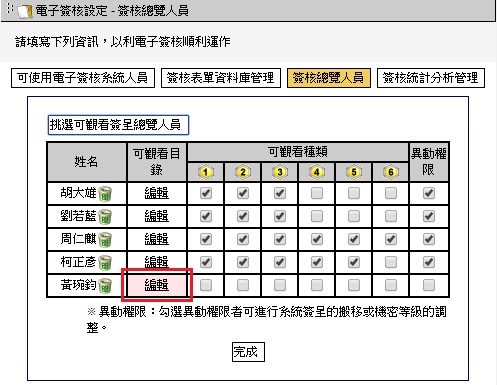Click the 完成 button
Image resolution: width=497 pixels, height=385 pixels.
pos(248,352)
